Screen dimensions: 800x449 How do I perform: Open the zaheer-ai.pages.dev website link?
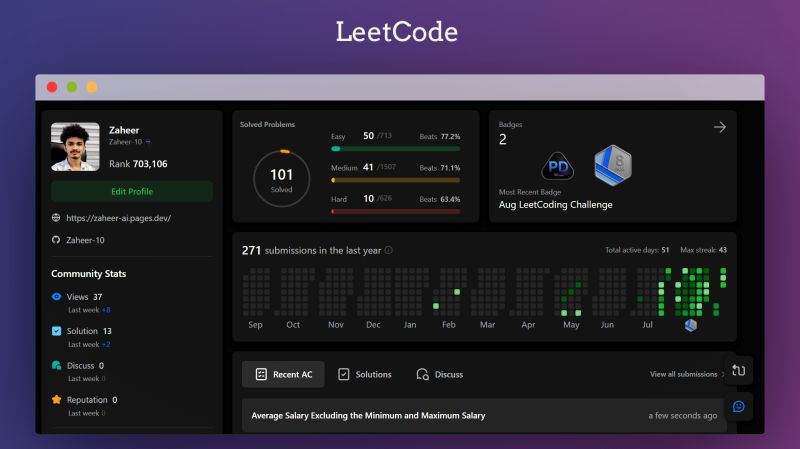(x=118, y=218)
